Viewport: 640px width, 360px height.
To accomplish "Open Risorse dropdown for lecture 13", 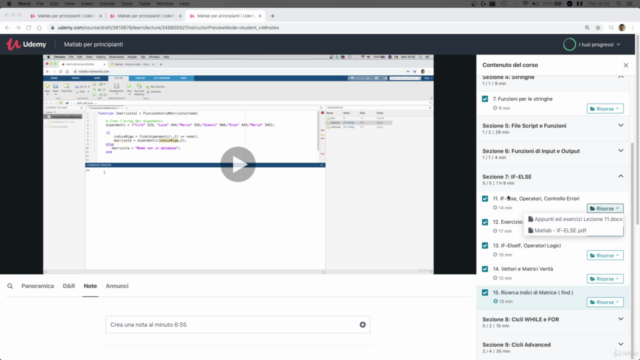I will pyautogui.click(x=605, y=256).
